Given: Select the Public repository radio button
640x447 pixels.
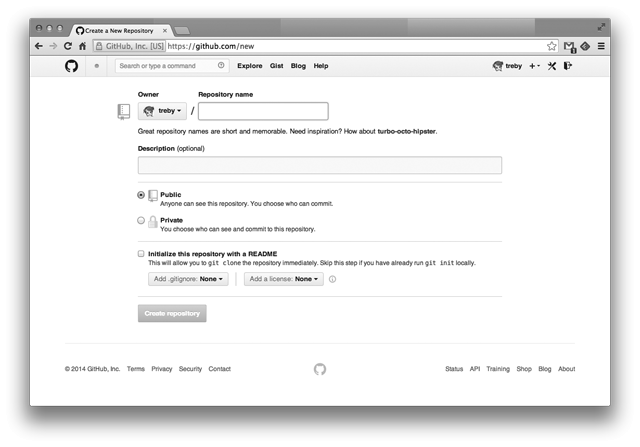Looking at the screenshot, I should tap(141, 195).
